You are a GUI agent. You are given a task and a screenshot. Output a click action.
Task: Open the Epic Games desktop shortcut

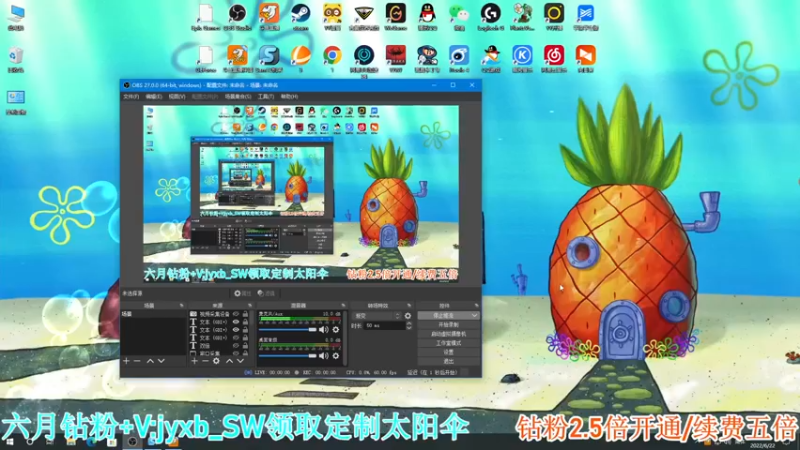coord(206,17)
